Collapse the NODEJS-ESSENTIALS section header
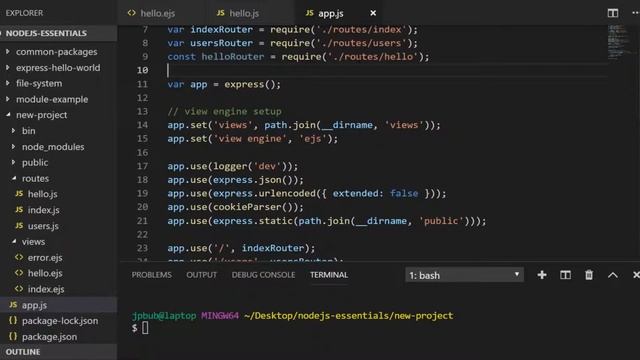This screenshot has width=640, height=360. tap(58, 33)
